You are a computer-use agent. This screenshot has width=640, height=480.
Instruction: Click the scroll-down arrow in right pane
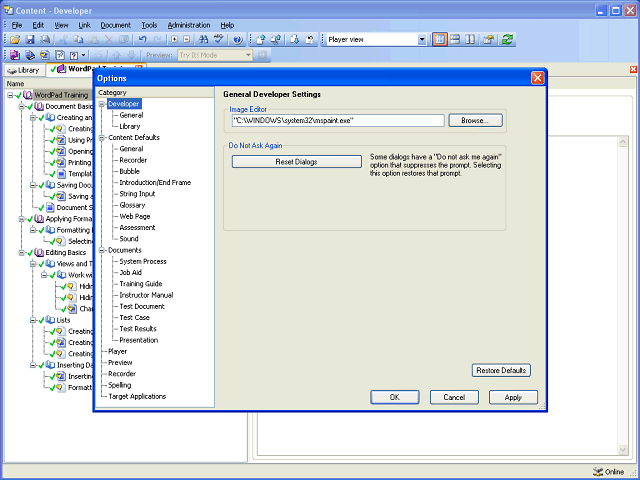tap(623, 449)
